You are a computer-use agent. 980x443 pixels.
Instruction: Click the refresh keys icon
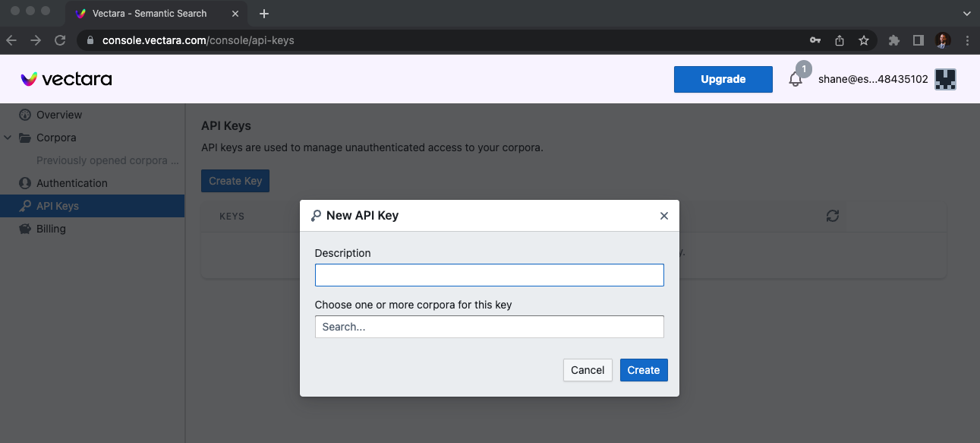tap(833, 216)
